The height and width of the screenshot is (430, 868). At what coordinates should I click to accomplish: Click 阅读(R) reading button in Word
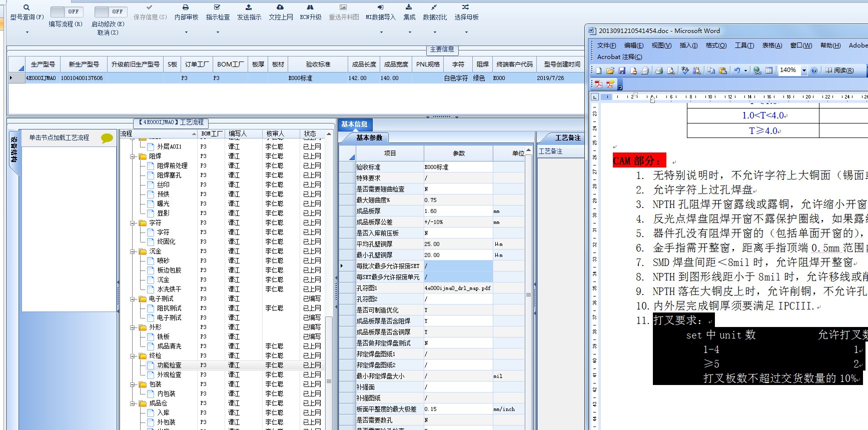coord(839,70)
